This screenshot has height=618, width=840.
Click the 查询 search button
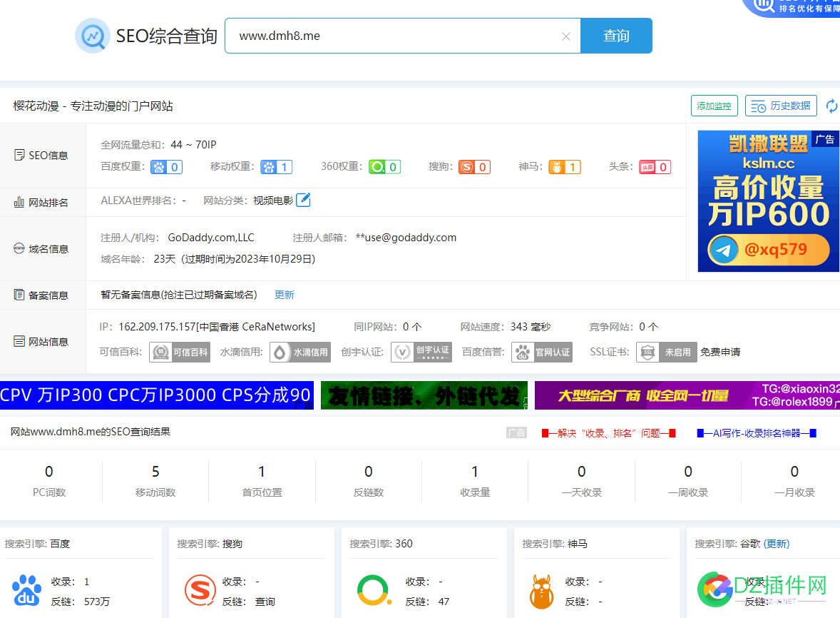[616, 36]
